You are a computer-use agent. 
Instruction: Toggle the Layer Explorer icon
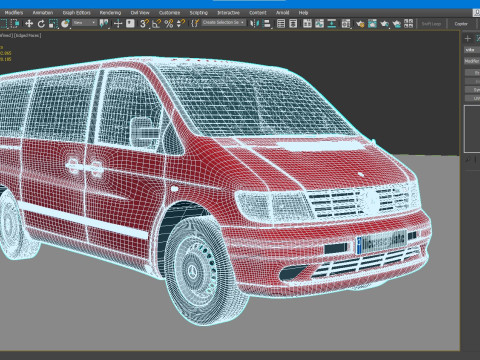[293, 24]
